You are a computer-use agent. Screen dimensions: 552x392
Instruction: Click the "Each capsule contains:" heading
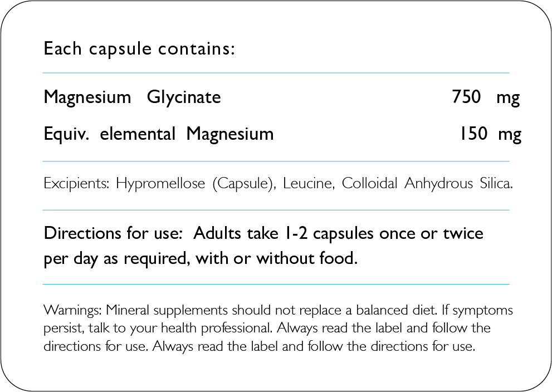139,49
